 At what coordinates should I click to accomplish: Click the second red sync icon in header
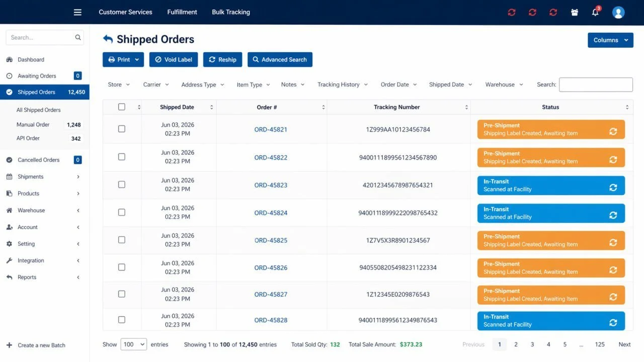coord(532,12)
